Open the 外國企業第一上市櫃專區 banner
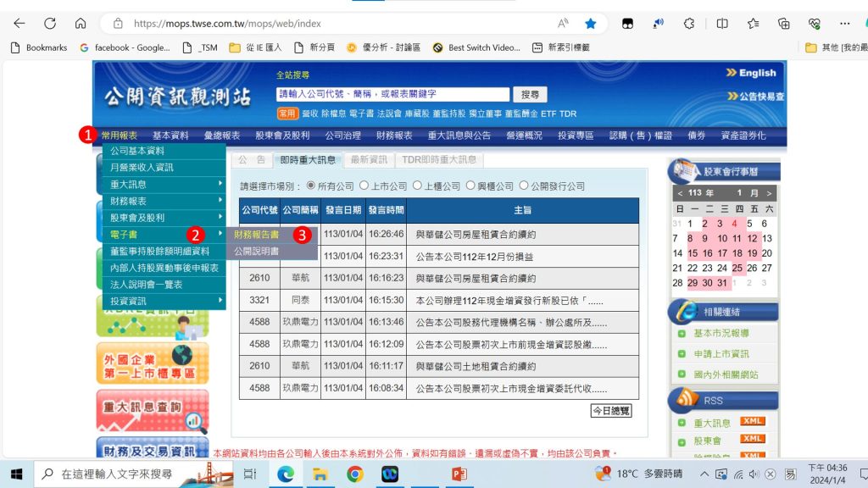 pos(153,363)
